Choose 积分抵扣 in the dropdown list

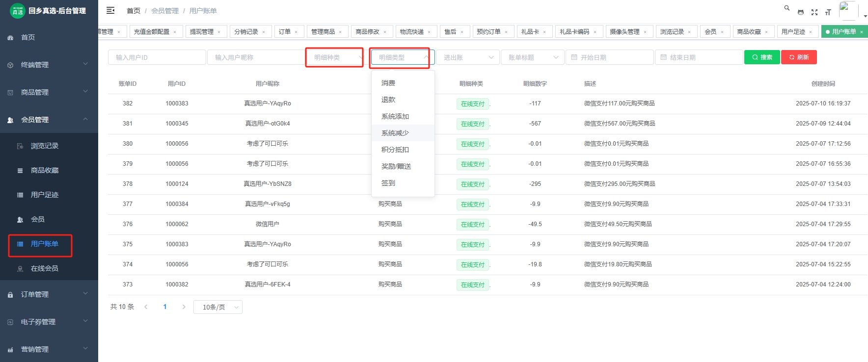click(x=395, y=150)
